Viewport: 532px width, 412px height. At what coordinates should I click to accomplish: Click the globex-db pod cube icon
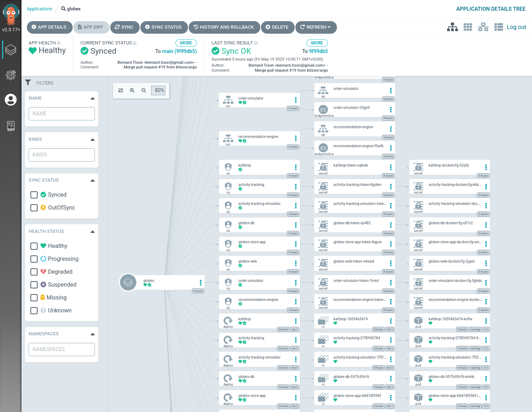[418, 378]
